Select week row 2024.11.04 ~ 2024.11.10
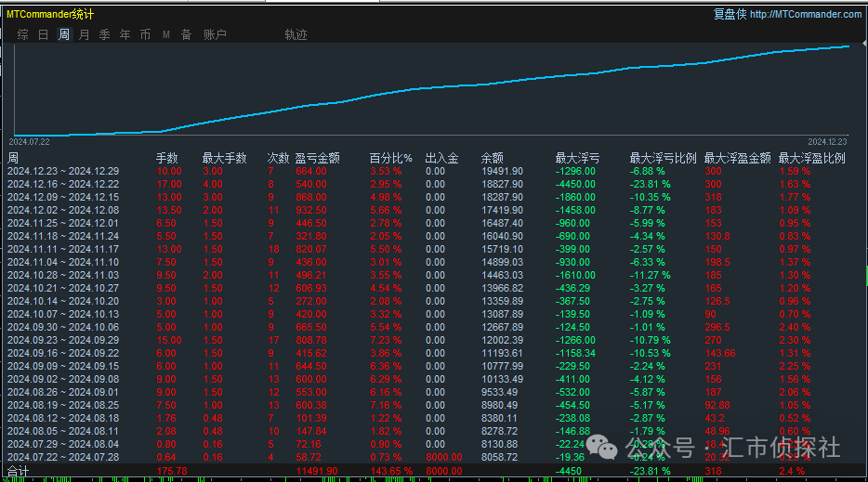868x482 pixels. [434, 262]
